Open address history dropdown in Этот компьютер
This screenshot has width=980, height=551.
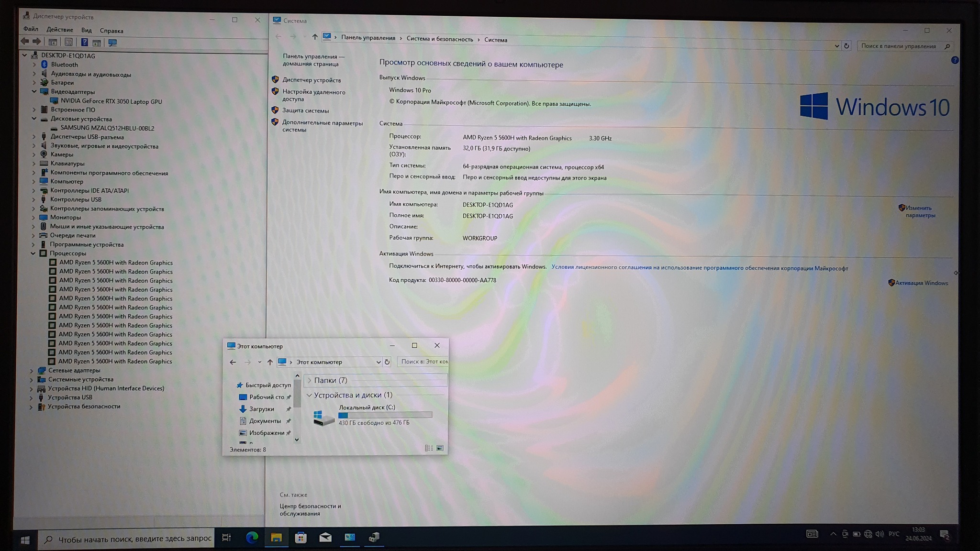coord(378,362)
